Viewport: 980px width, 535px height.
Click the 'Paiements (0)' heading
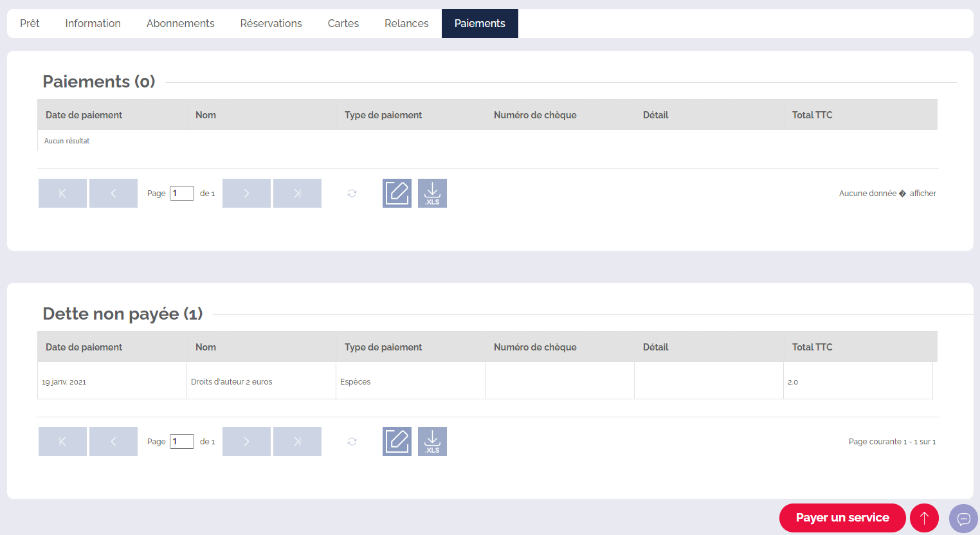pyautogui.click(x=99, y=82)
